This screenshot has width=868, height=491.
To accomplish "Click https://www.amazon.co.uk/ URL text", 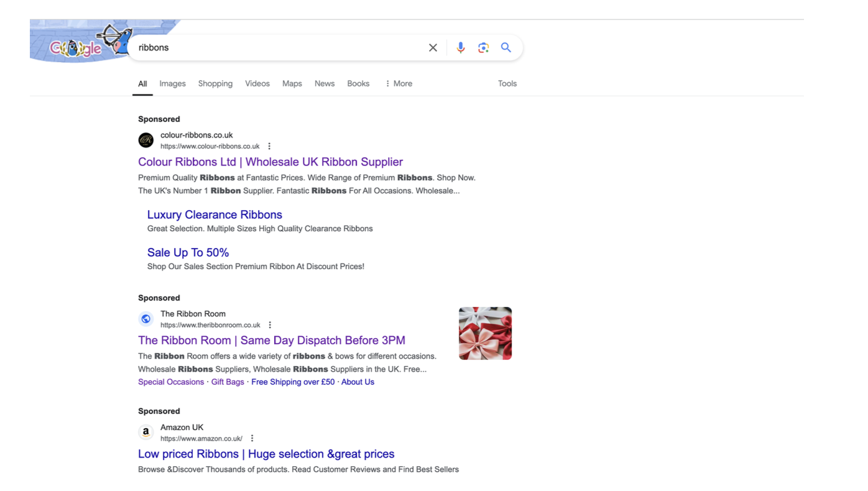I will click(x=201, y=439).
